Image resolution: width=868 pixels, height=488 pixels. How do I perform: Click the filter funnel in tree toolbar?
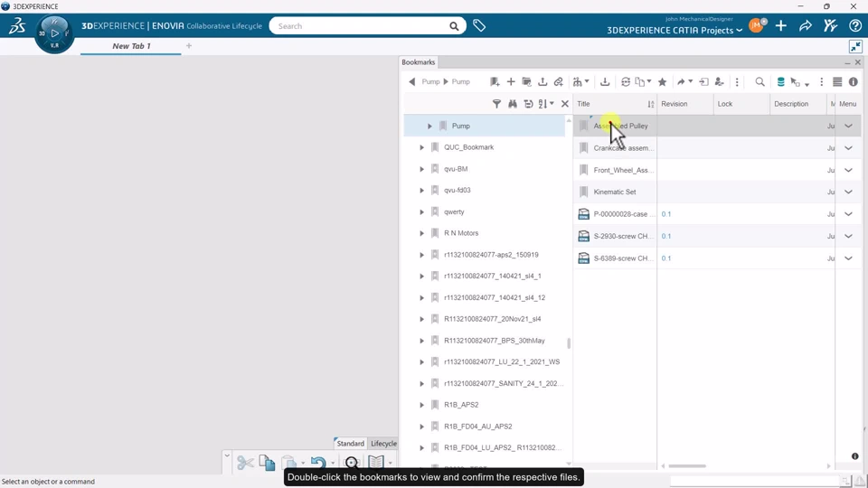pyautogui.click(x=496, y=103)
